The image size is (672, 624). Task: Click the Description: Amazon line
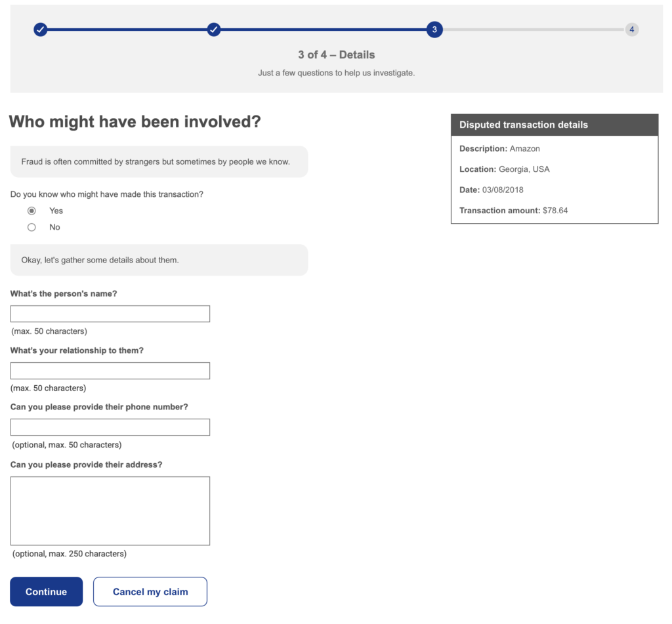[x=499, y=149]
